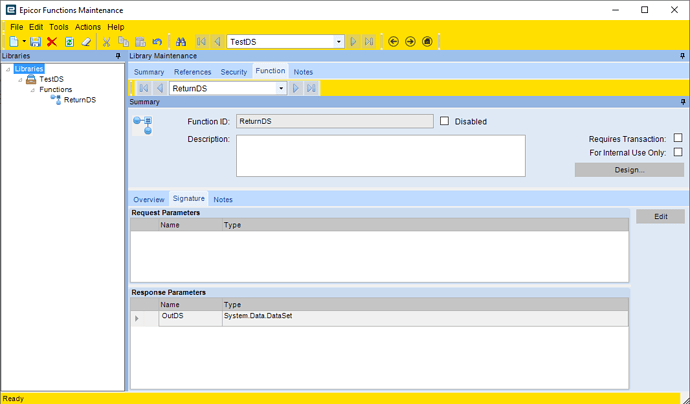Click into the Description text box

coord(381,156)
